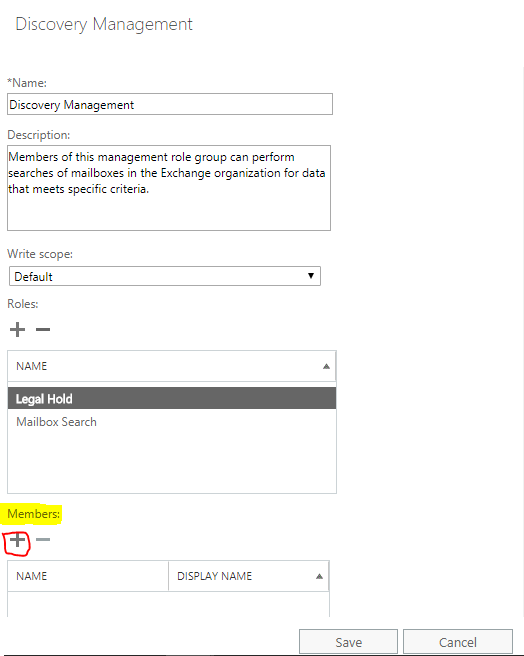Select the Mailbox Search role row

click(172, 422)
